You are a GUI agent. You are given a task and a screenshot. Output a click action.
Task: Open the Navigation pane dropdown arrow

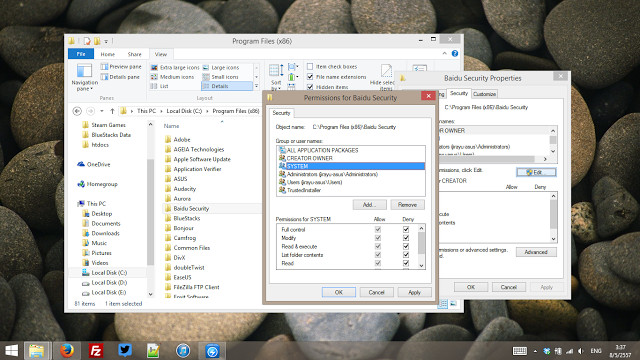[x=92, y=89]
